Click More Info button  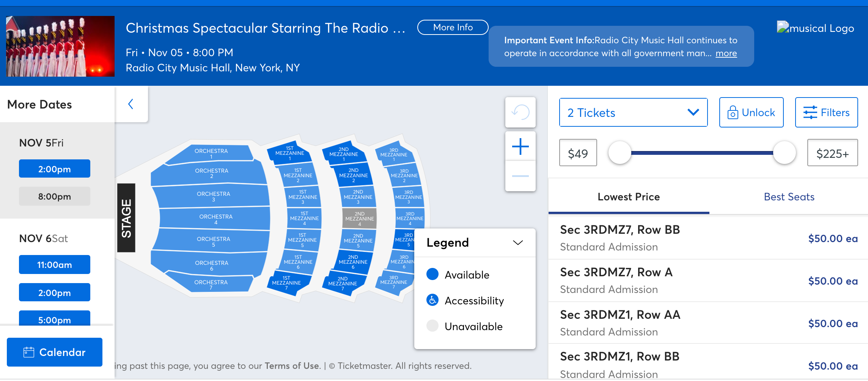click(x=453, y=27)
